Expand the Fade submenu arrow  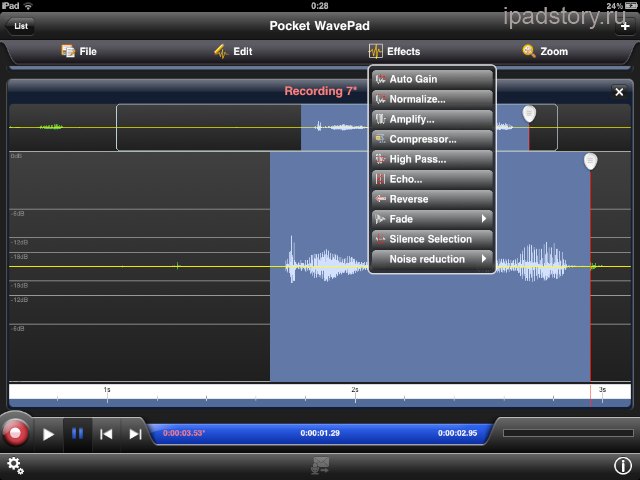(484, 219)
